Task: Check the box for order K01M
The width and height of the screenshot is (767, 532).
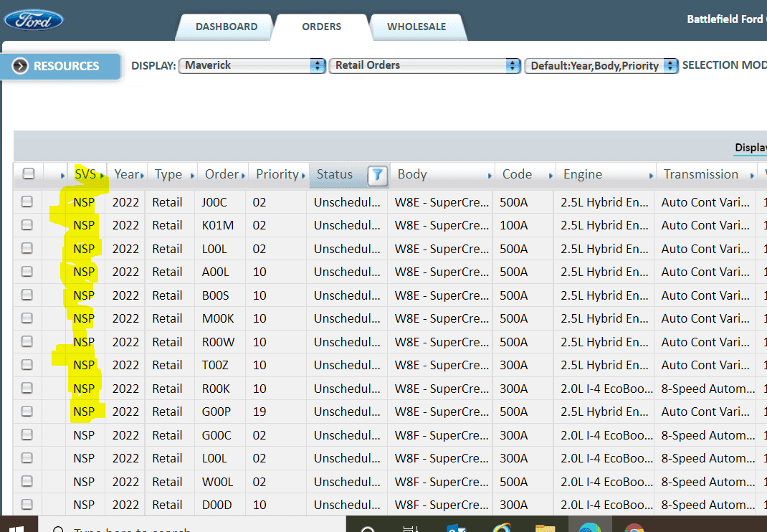Action: 27,224
